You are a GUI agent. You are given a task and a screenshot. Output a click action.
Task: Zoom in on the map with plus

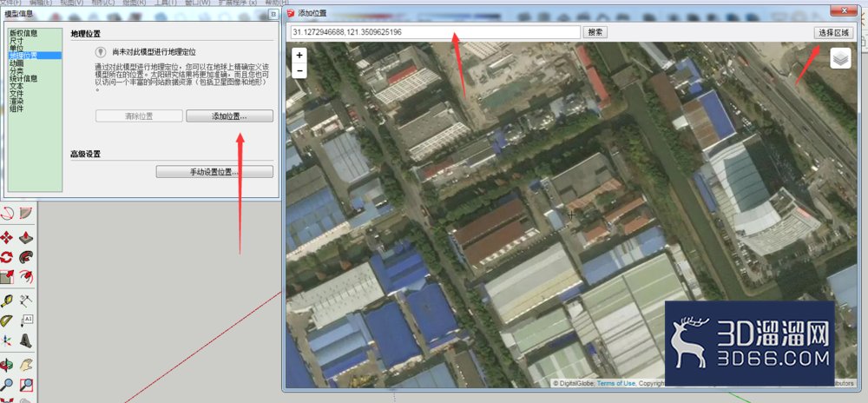(299, 56)
